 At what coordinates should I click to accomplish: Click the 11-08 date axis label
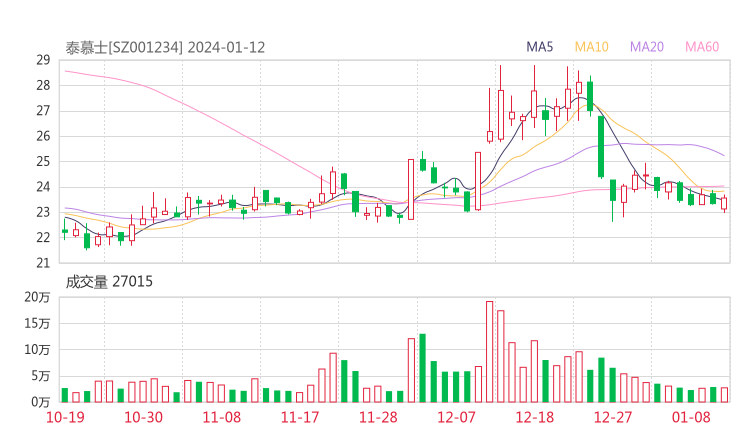(x=222, y=417)
